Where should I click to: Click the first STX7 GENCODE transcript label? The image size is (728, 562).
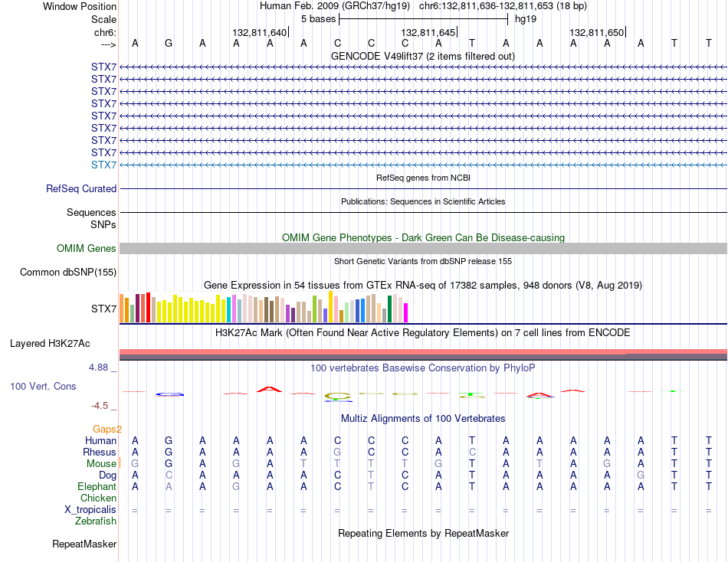(x=103, y=67)
